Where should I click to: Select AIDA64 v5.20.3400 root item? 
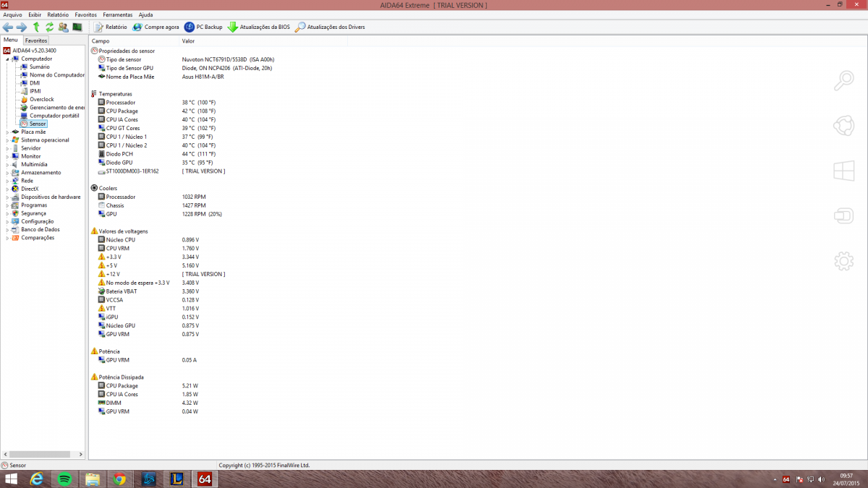coord(34,51)
